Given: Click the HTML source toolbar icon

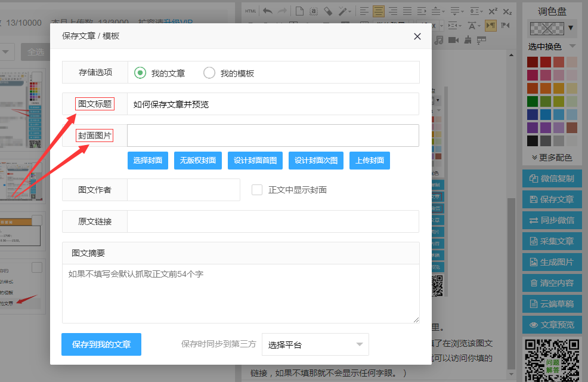Looking at the screenshot, I should point(250,11).
